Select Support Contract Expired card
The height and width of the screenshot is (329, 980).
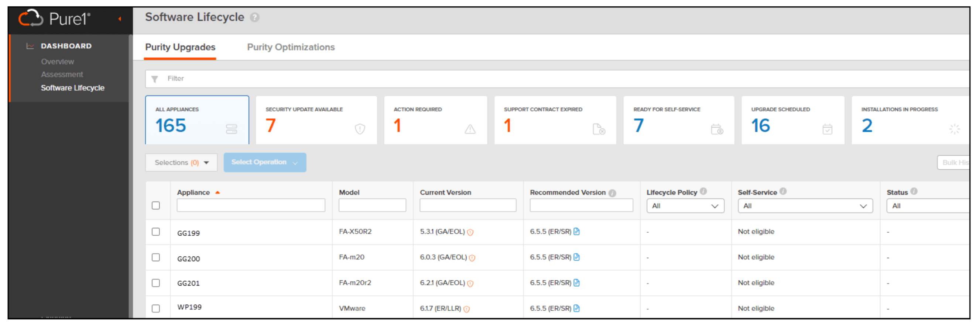click(x=555, y=120)
